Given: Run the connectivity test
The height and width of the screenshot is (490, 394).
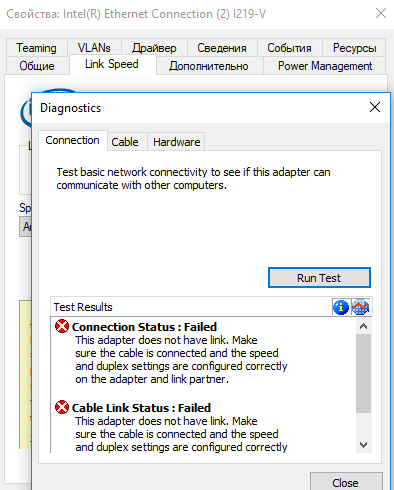Looking at the screenshot, I should point(319,278).
